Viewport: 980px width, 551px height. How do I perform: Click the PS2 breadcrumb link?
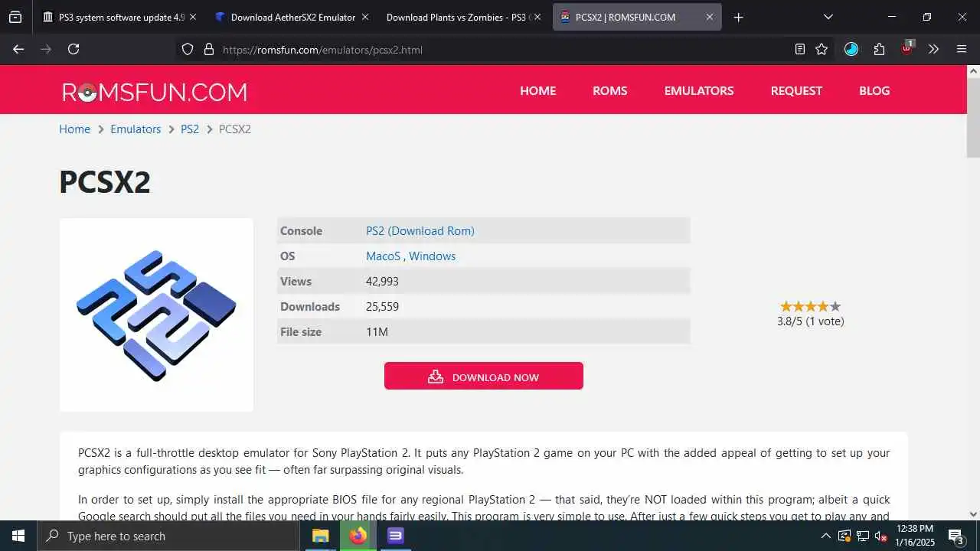190,129
